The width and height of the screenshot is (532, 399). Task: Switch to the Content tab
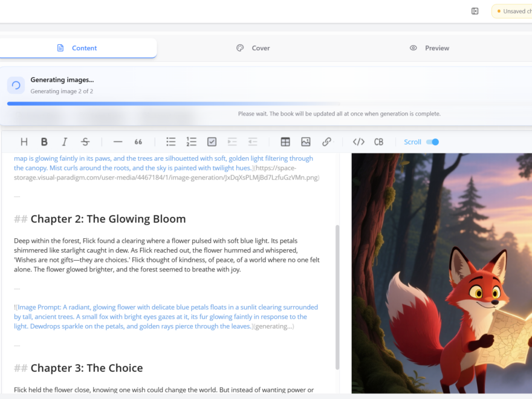click(77, 48)
